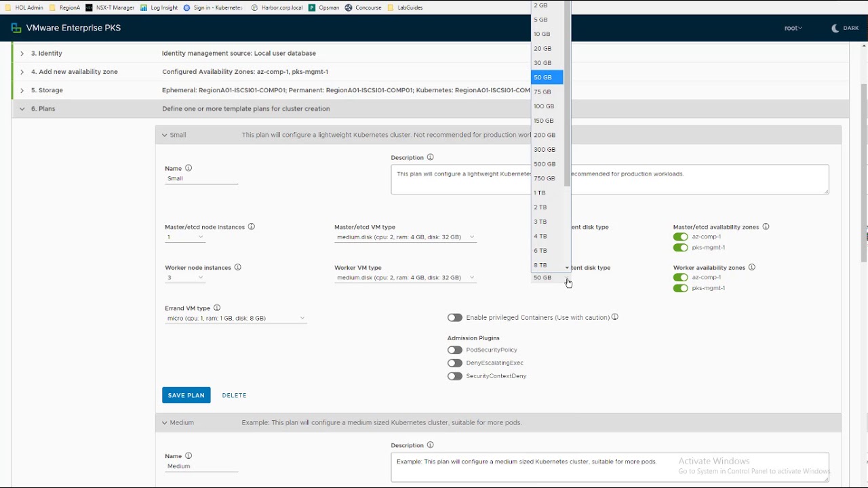Open the Sign in - Kubernetes bookmark
The width and height of the screenshot is (868, 488).
pos(214,7)
